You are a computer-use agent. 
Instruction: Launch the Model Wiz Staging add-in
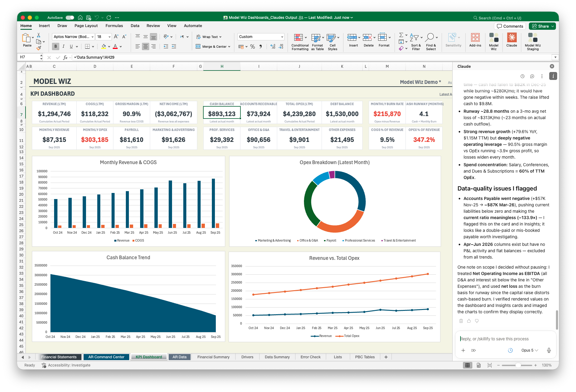point(533,42)
